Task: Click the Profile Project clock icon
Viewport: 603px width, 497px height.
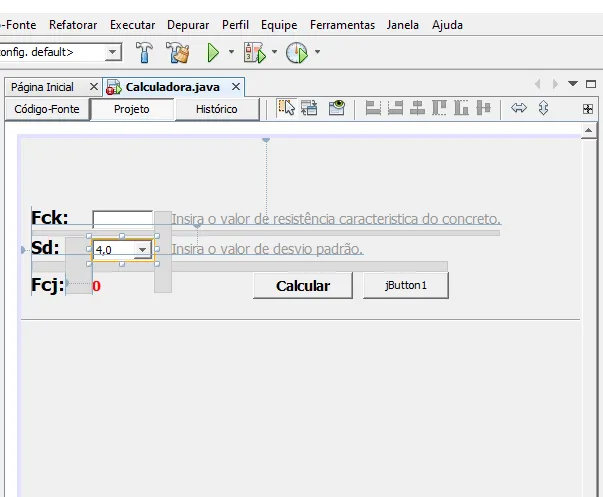Action: pyautogui.click(x=297, y=53)
